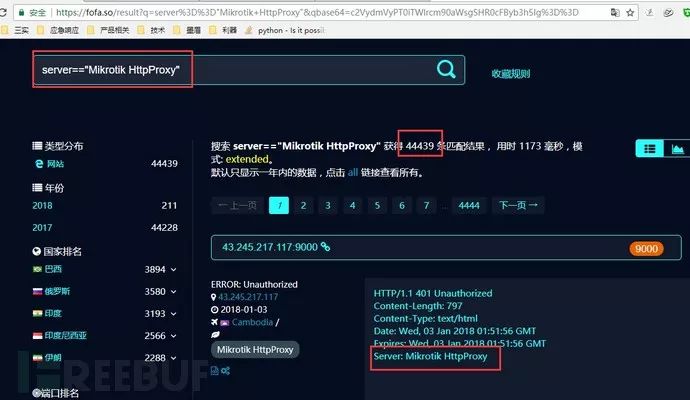Reload page with browser refresh icon

coord(3,13)
